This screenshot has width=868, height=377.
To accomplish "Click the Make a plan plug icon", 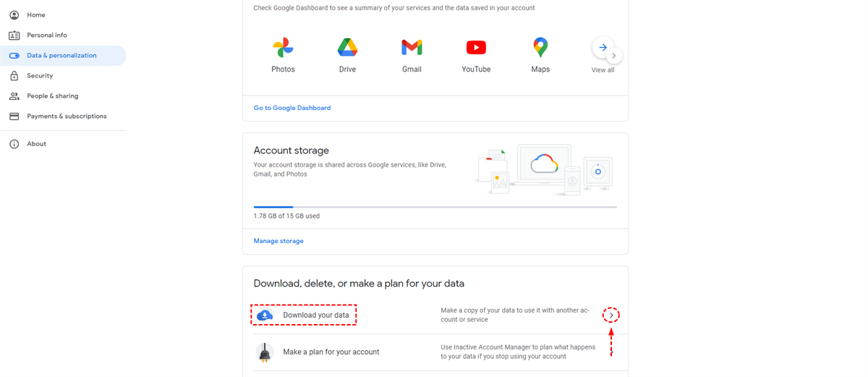I will 265,352.
